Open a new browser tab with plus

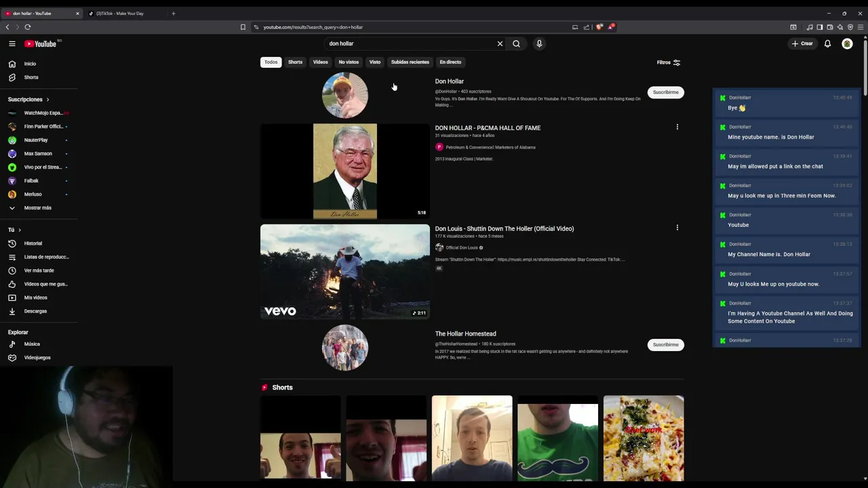pyautogui.click(x=173, y=14)
